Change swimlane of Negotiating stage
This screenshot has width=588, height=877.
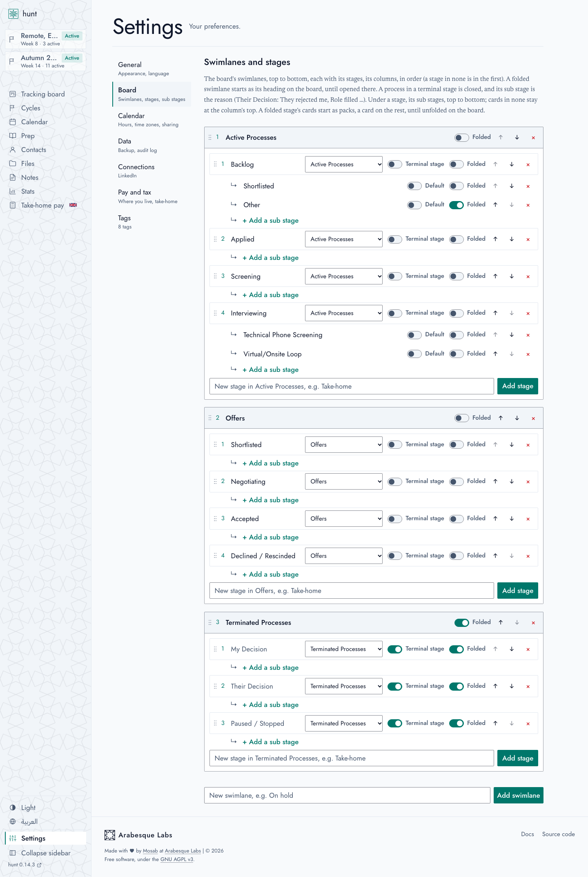pyautogui.click(x=344, y=481)
